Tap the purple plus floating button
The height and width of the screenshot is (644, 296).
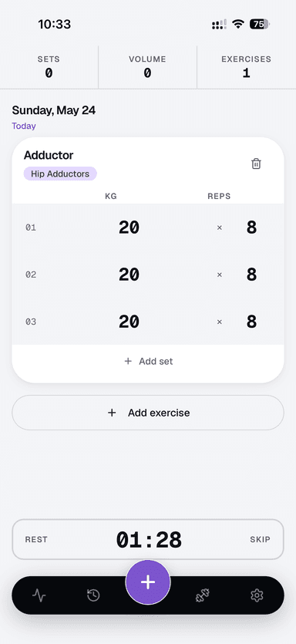coord(148,582)
